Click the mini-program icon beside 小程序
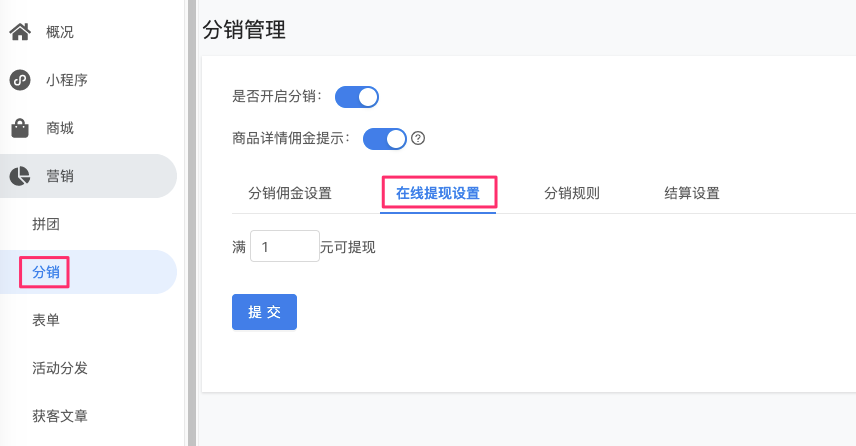The width and height of the screenshot is (856, 446). click(x=20, y=80)
